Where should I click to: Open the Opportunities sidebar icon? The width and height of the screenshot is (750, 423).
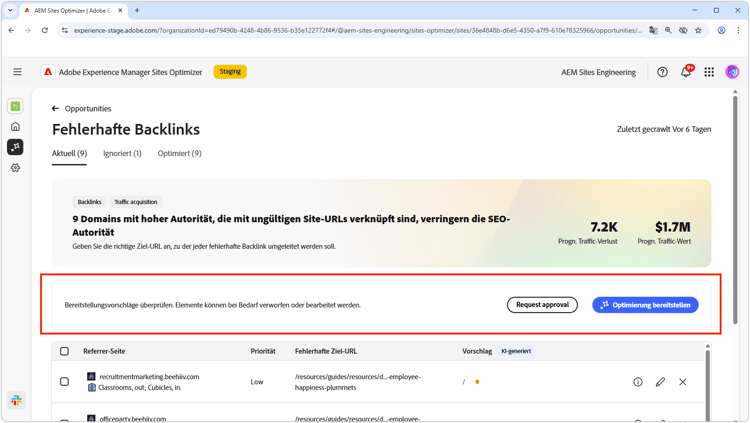(15, 147)
